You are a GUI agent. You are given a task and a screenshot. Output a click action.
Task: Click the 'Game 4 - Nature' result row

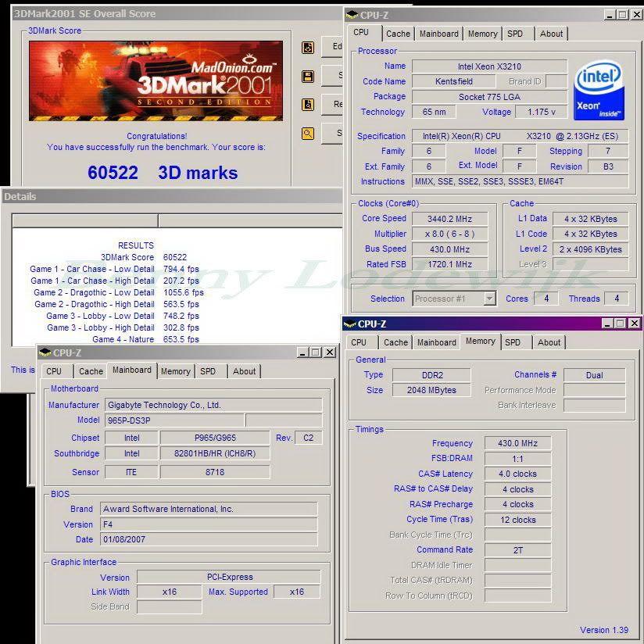coord(146,339)
